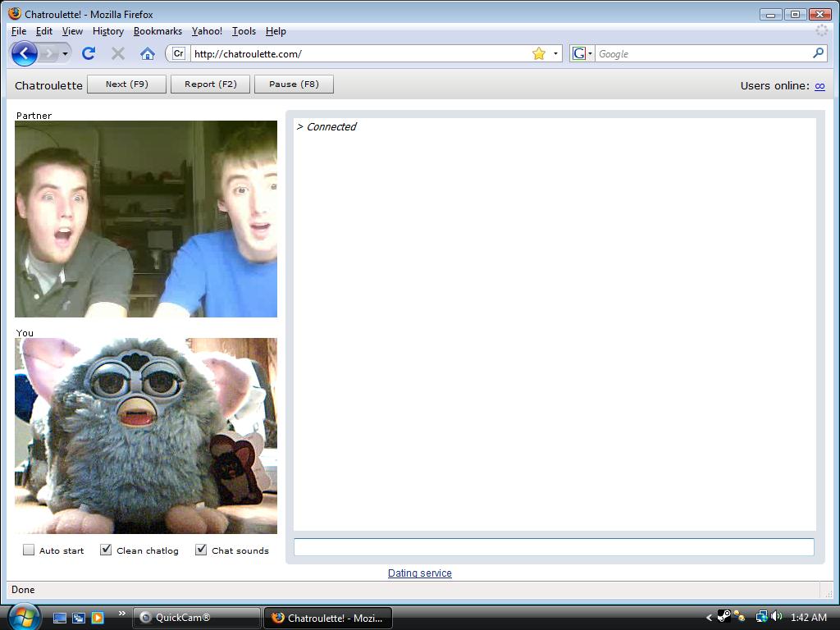This screenshot has width=840, height=630.
Task: Enable the Auto start checkbox
Action: 29,550
